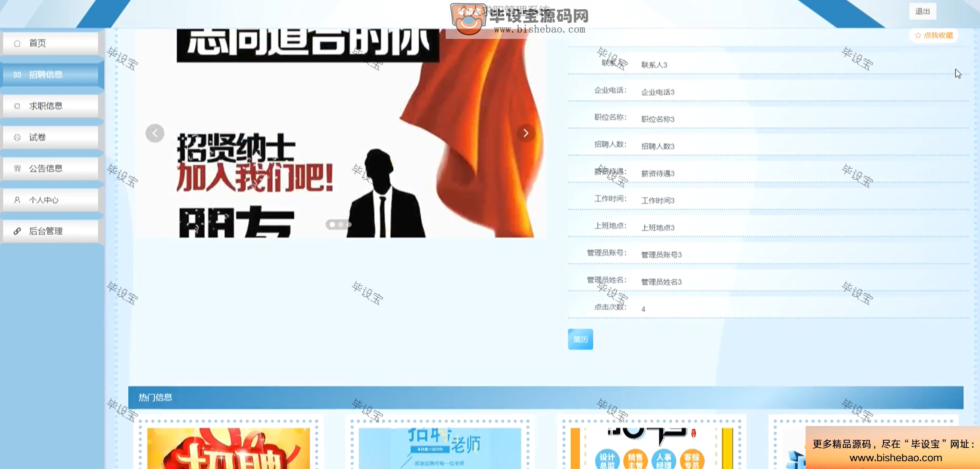The width and height of the screenshot is (980, 469).
Task: Click the 热门信息 section header
Action: pos(546,398)
